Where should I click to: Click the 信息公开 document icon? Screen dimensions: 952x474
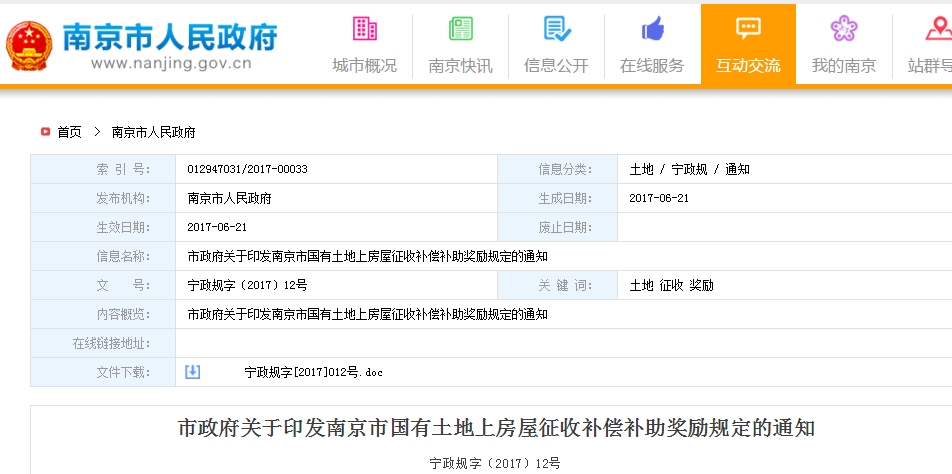pos(556,28)
